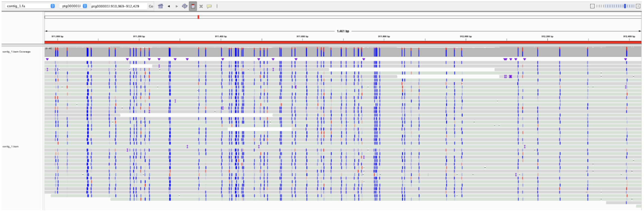Screen dimensions: 644x211
Task: Click the Home (whole genome) icon
Action: click(x=160, y=6)
